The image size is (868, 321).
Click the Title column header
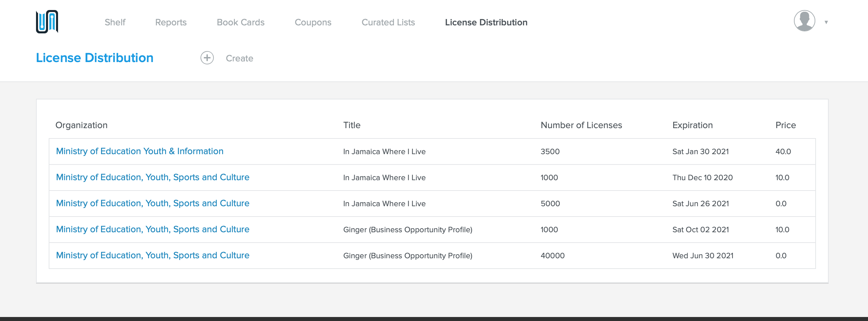coord(352,125)
